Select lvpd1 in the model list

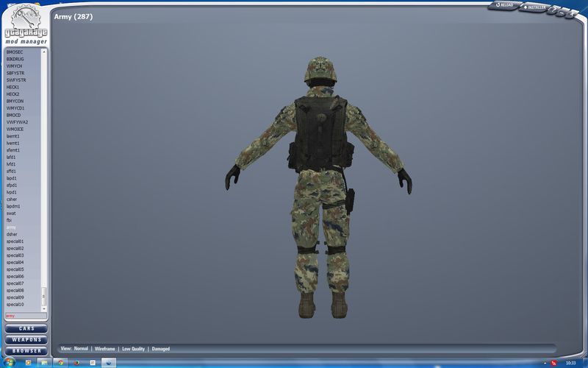pos(12,192)
